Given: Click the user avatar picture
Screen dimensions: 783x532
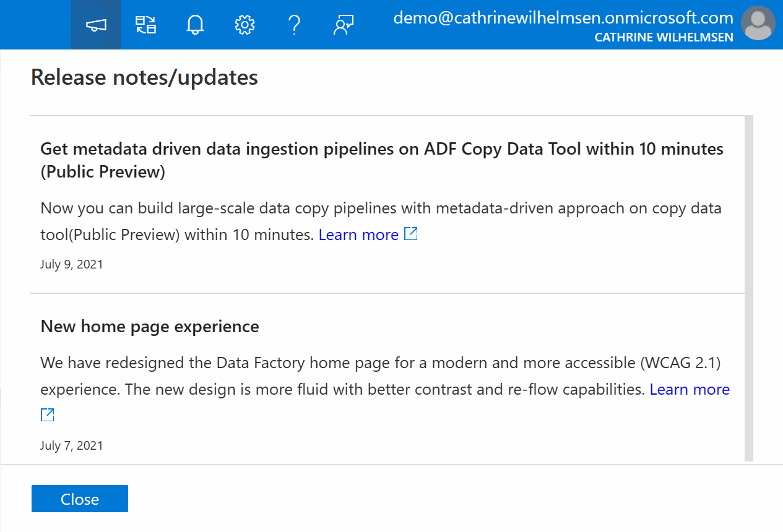Looking at the screenshot, I should coord(757,25).
